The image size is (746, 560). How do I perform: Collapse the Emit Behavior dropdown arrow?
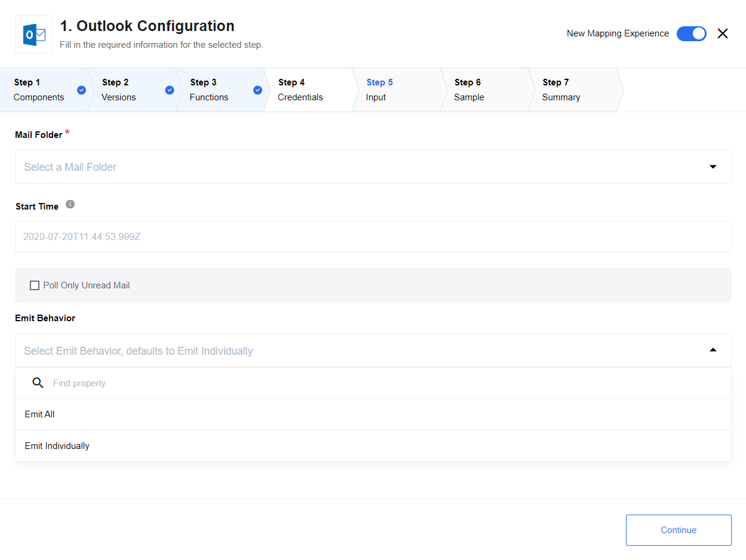(x=713, y=350)
